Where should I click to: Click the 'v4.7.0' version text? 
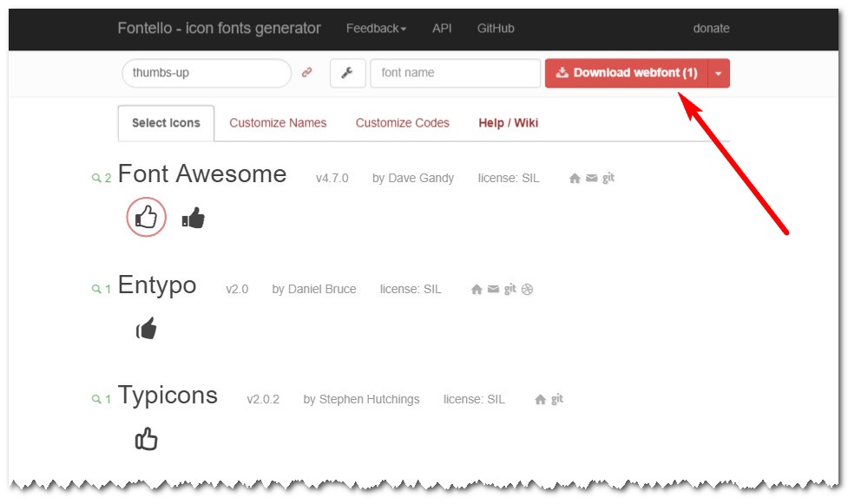point(332,178)
